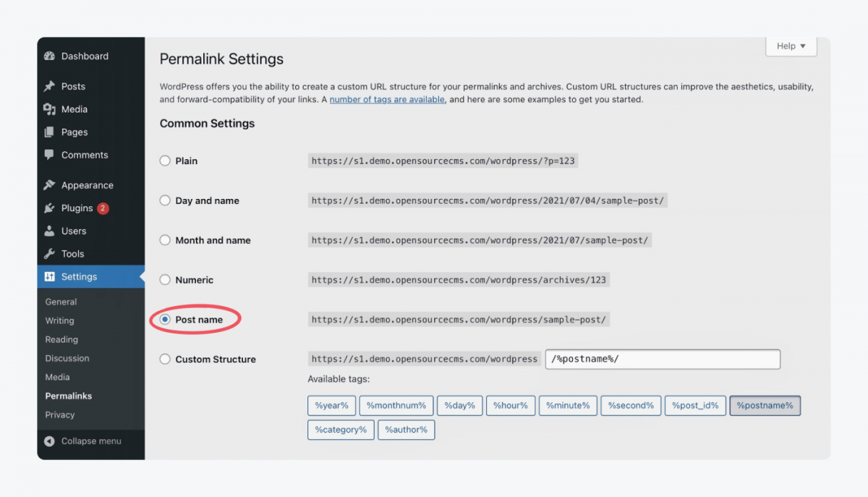868x497 pixels.
Task: Insert the %minute% tag
Action: (x=568, y=406)
